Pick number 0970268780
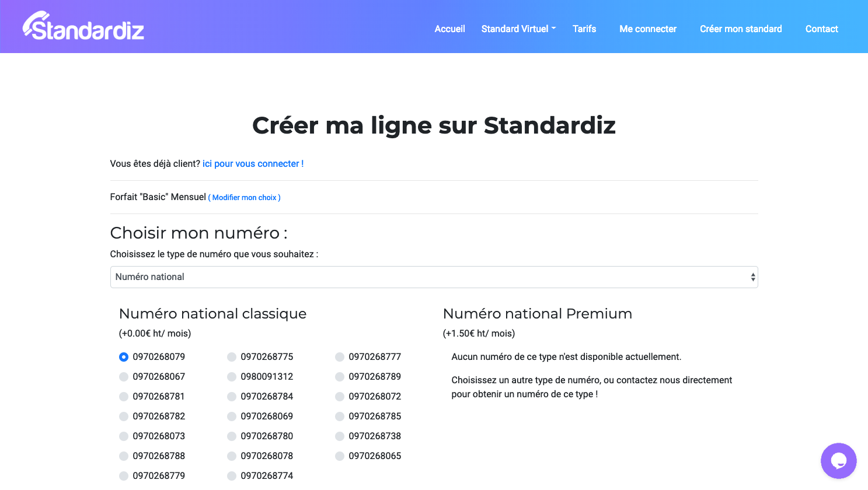This screenshot has width=868, height=490. click(x=232, y=436)
